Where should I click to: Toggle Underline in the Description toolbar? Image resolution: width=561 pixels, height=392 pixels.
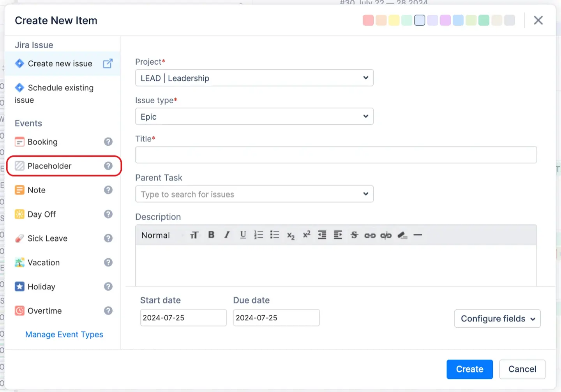pos(243,235)
